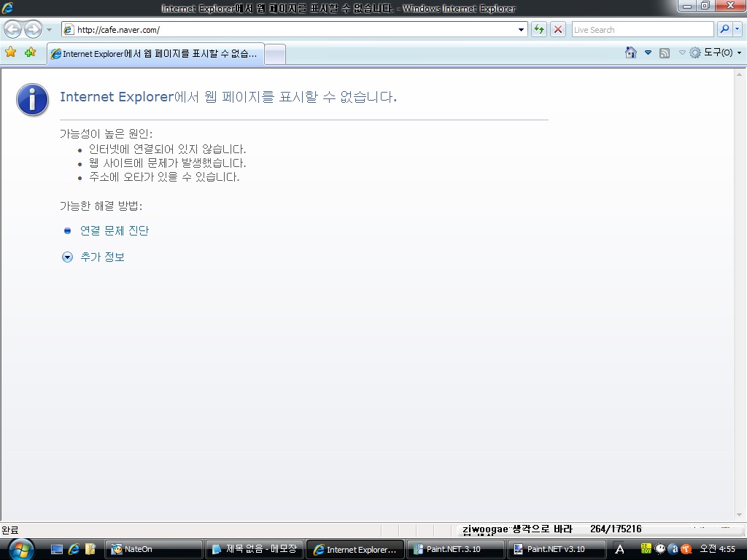
Task: Expand the address bar history dropdown
Action: click(521, 29)
